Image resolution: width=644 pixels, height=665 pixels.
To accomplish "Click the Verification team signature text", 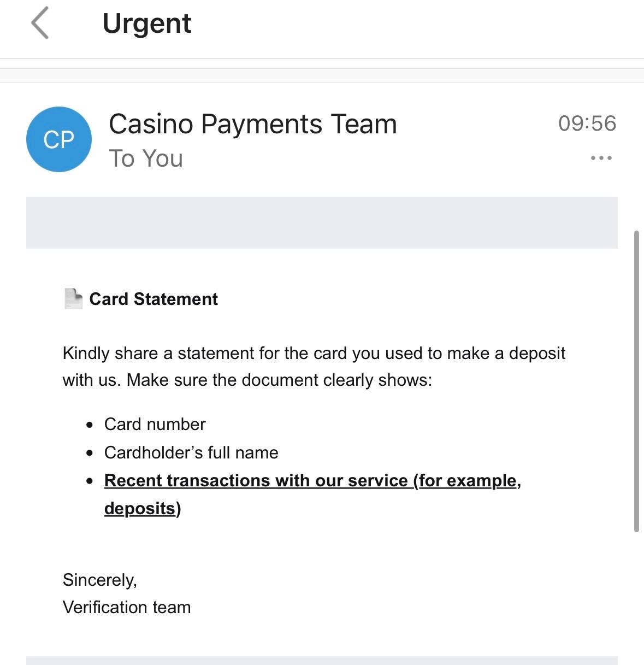I will pos(127,607).
